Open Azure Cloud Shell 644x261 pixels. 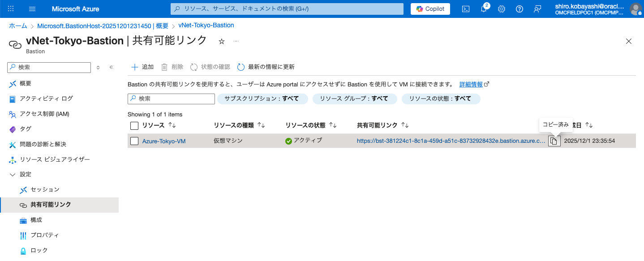point(465,9)
